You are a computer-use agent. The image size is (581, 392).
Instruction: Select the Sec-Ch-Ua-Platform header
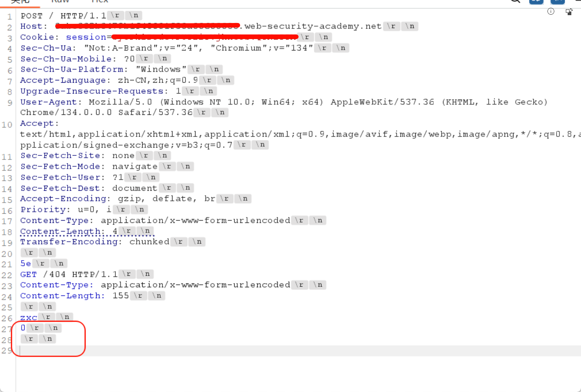click(74, 69)
